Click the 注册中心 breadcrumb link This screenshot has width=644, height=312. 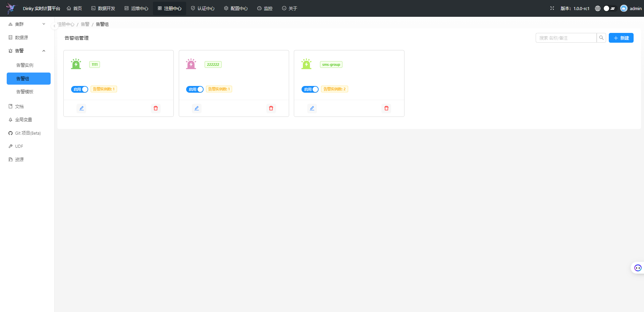tap(66, 24)
